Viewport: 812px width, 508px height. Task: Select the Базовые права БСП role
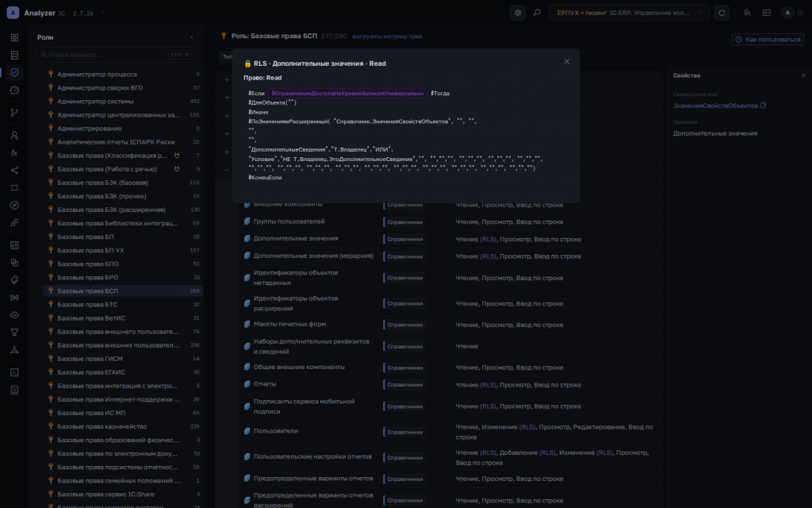click(x=123, y=291)
